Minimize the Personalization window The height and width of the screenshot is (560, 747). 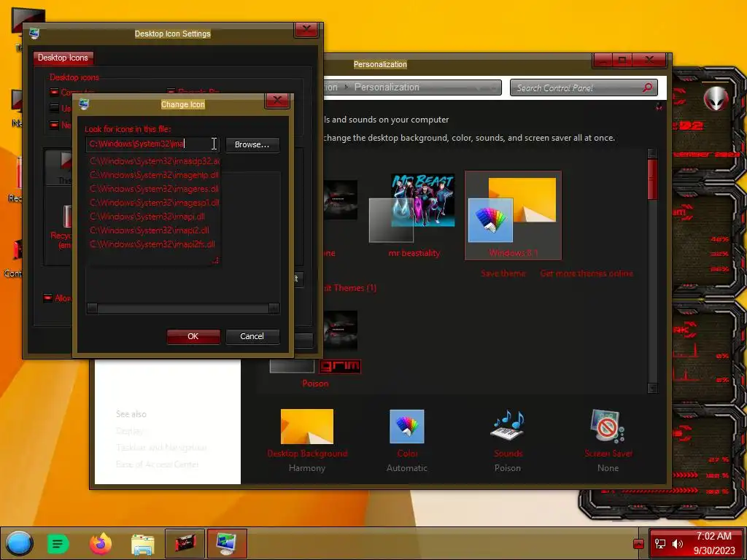pyautogui.click(x=603, y=60)
